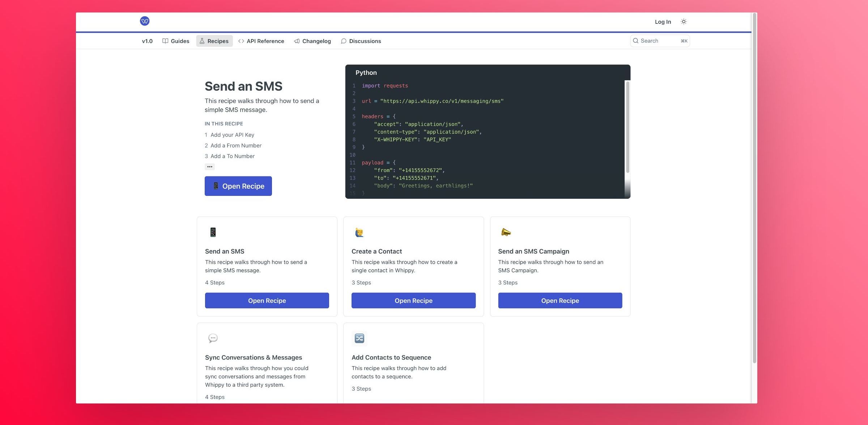Open the Send an SMS Campaign recipe
The width and height of the screenshot is (868, 425).
560,301
